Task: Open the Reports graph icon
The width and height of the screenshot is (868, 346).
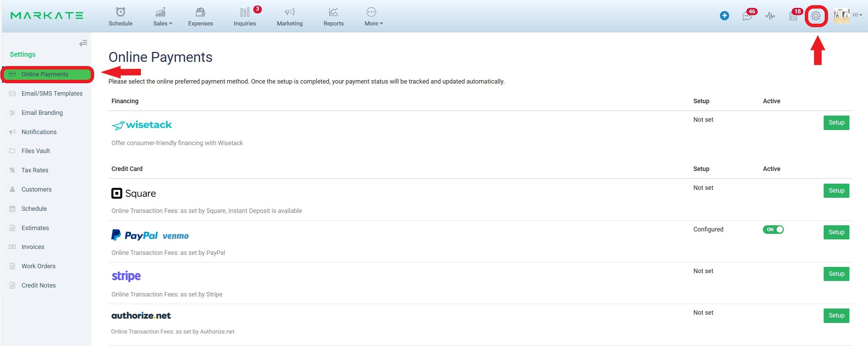Action: pos(333,12)
